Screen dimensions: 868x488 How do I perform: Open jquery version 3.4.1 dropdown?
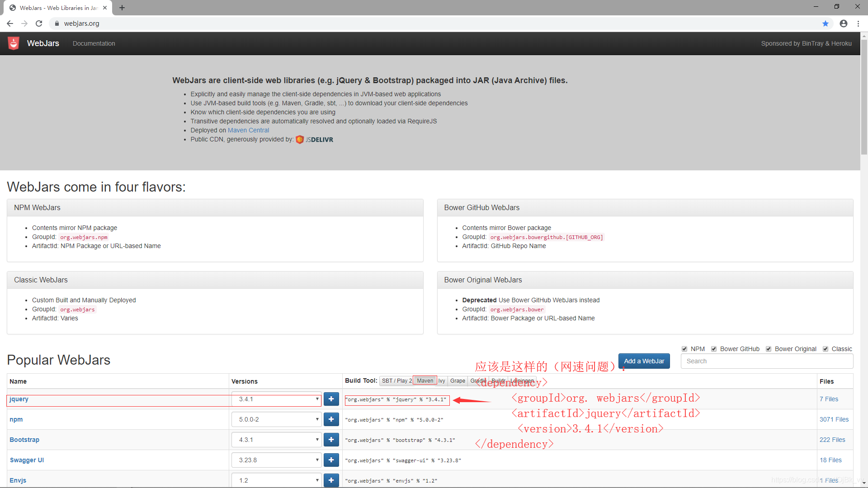pos(276,399)
